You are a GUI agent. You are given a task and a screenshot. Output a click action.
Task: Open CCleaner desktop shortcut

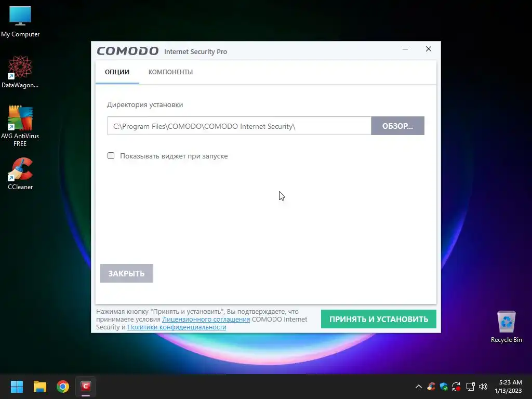click(x=20, y=174)
